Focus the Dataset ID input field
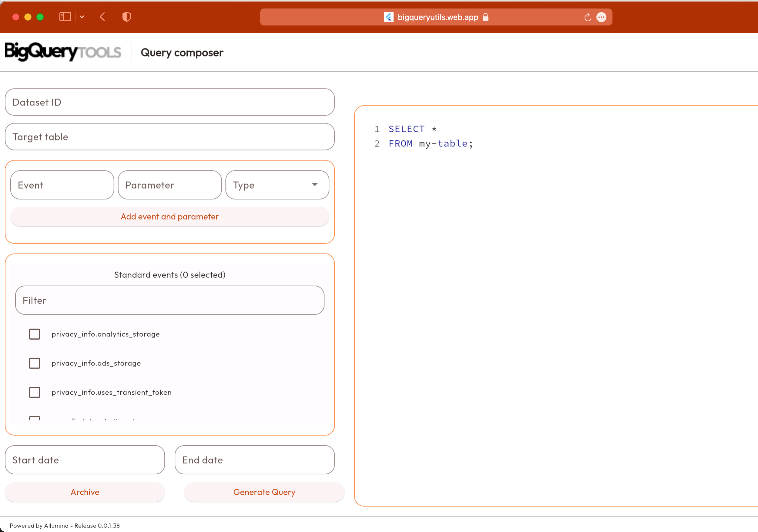Viewport: 758px width, 532px height. tap(170, 103)
